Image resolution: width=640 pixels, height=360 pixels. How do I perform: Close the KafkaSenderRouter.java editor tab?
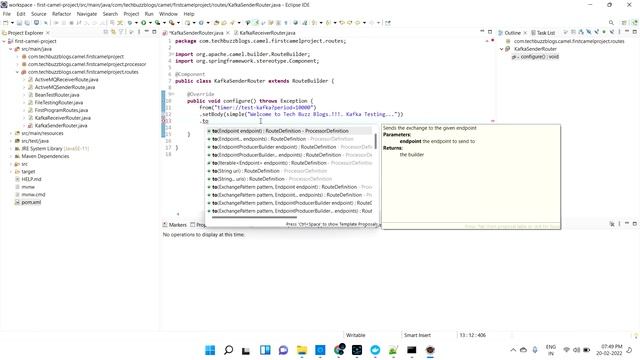[x=228, y=33]
